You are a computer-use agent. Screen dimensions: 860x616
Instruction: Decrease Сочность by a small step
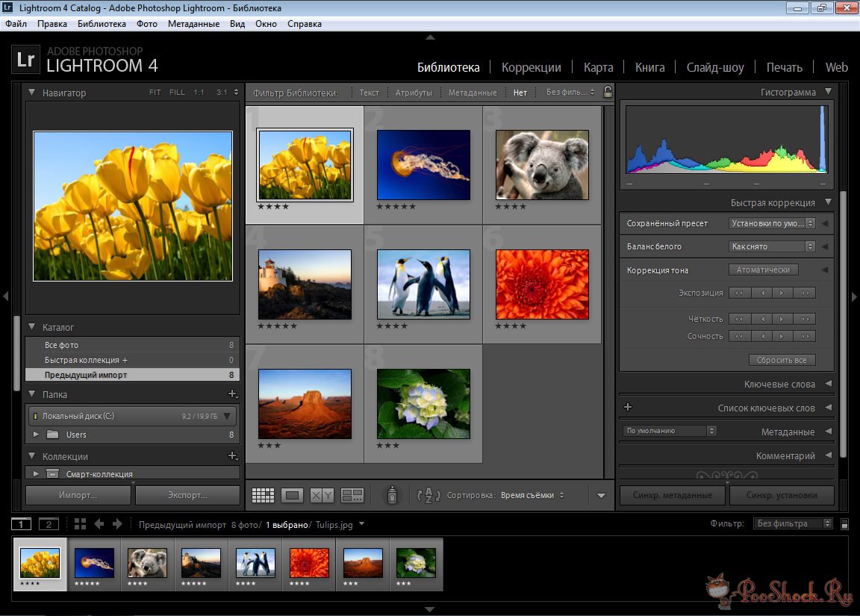761,336
